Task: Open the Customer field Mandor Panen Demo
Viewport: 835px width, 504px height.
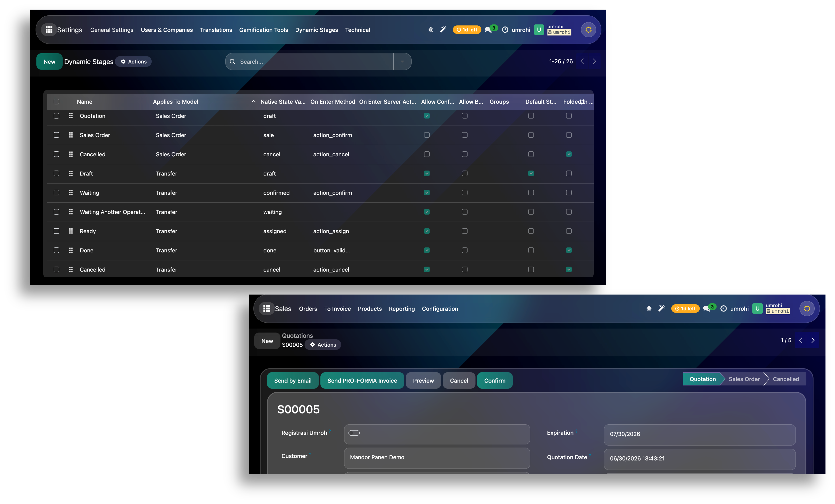Action: [x=437, y=458]
